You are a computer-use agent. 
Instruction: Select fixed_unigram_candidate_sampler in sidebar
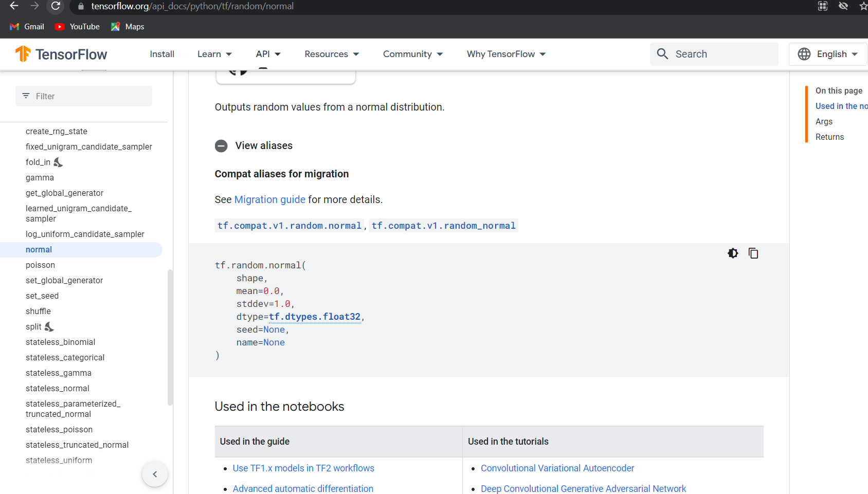[89, 147]
